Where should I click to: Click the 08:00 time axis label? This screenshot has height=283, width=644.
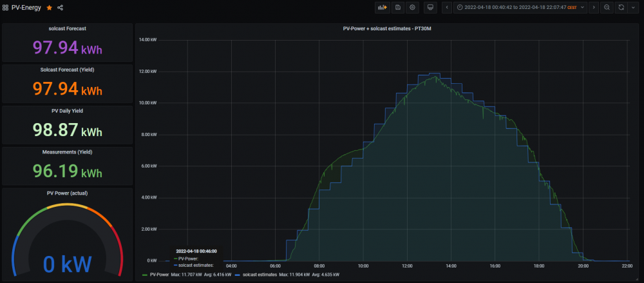319,266
